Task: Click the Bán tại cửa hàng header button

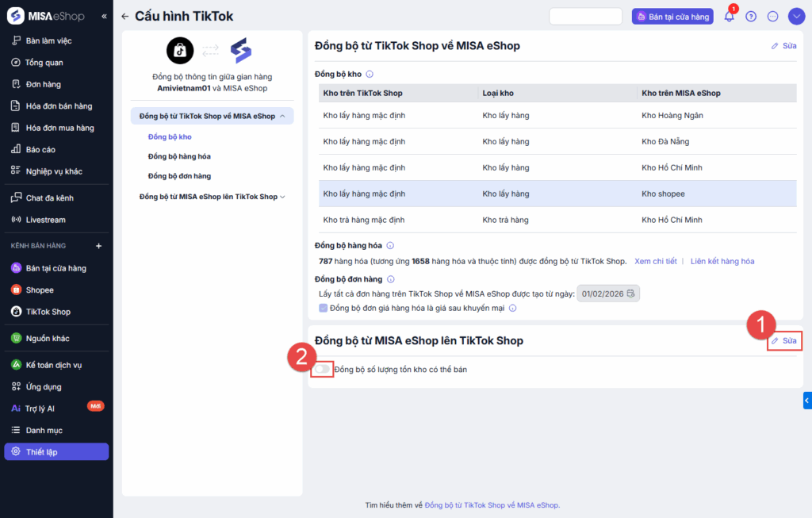Action: (x=672, y=17)
